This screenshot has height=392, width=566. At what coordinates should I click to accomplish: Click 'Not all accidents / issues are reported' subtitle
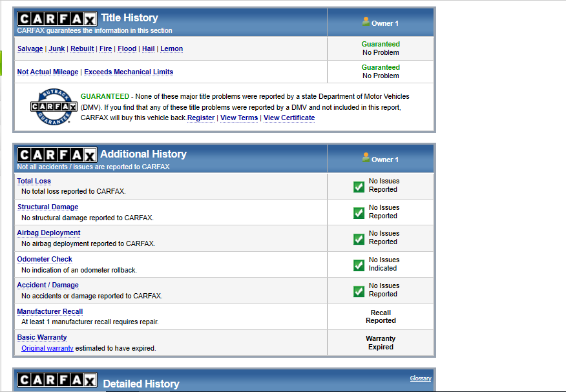point(93,167)
